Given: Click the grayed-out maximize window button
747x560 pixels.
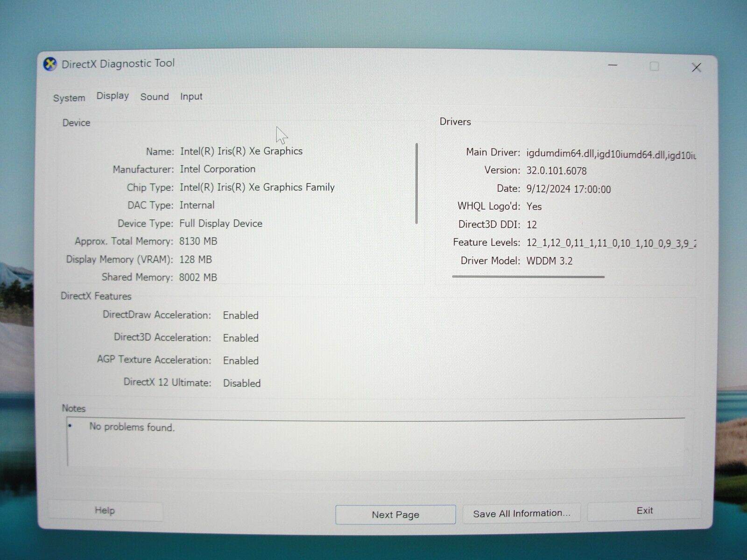Looking at the screenshot, I should (x=654, y=67).
